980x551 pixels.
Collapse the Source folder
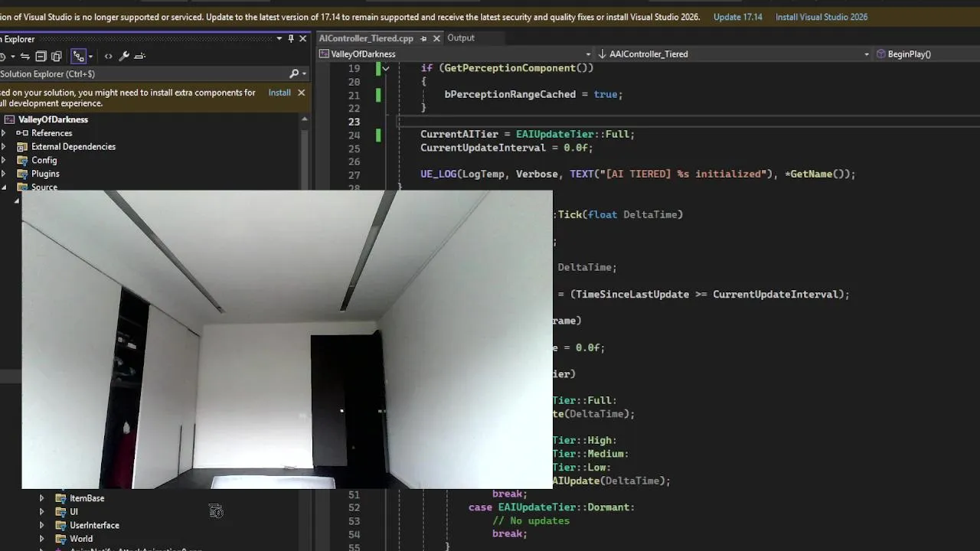click(4, 187)
